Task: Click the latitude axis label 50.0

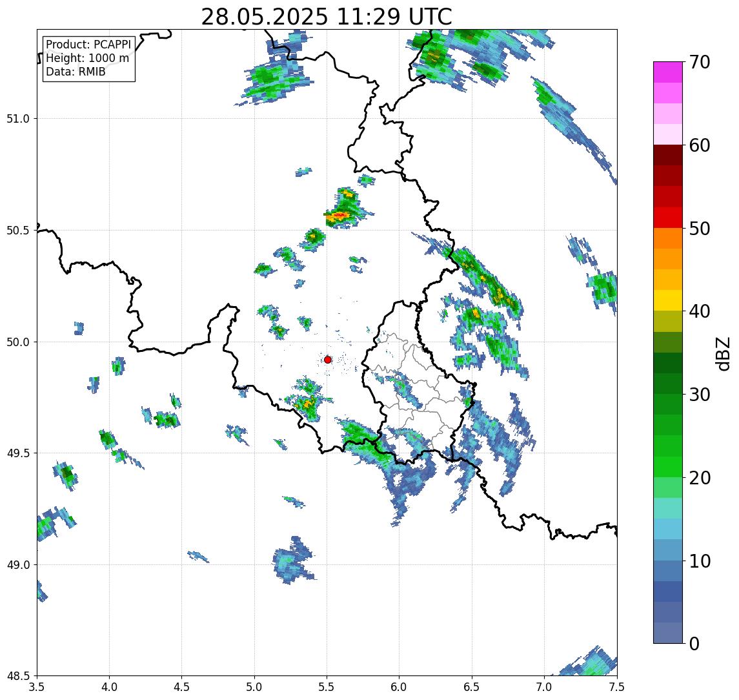Action: [x=18, y=342]
